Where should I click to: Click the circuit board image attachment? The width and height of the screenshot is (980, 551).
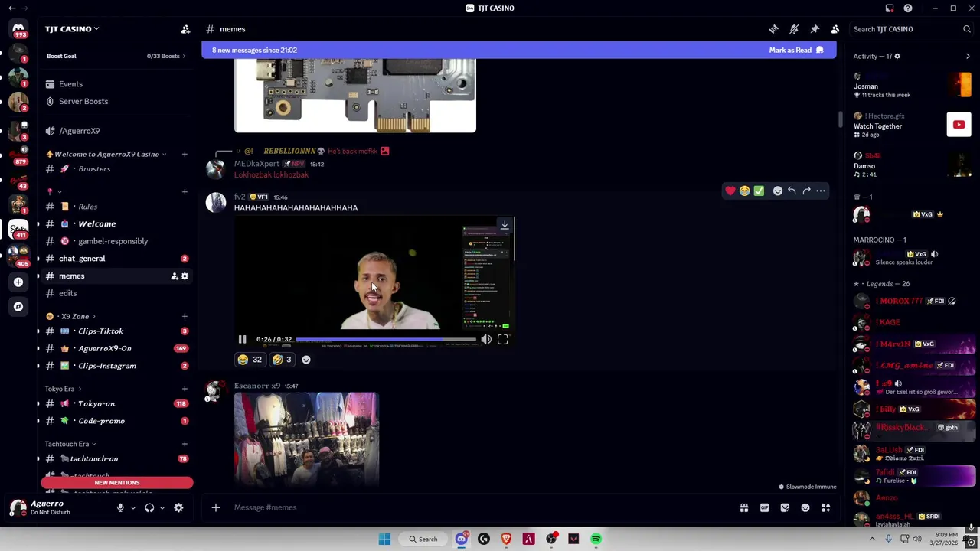coord(355,95)
